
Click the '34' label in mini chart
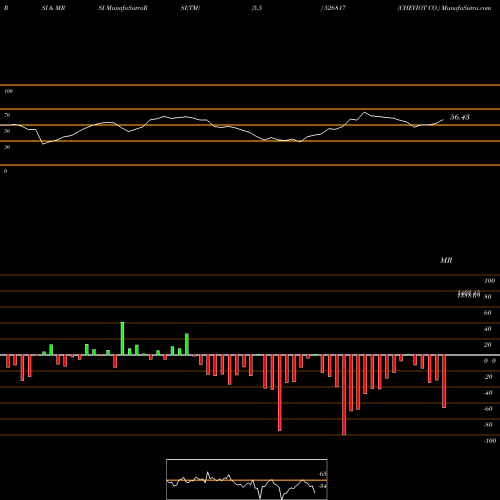click(323, 486)
